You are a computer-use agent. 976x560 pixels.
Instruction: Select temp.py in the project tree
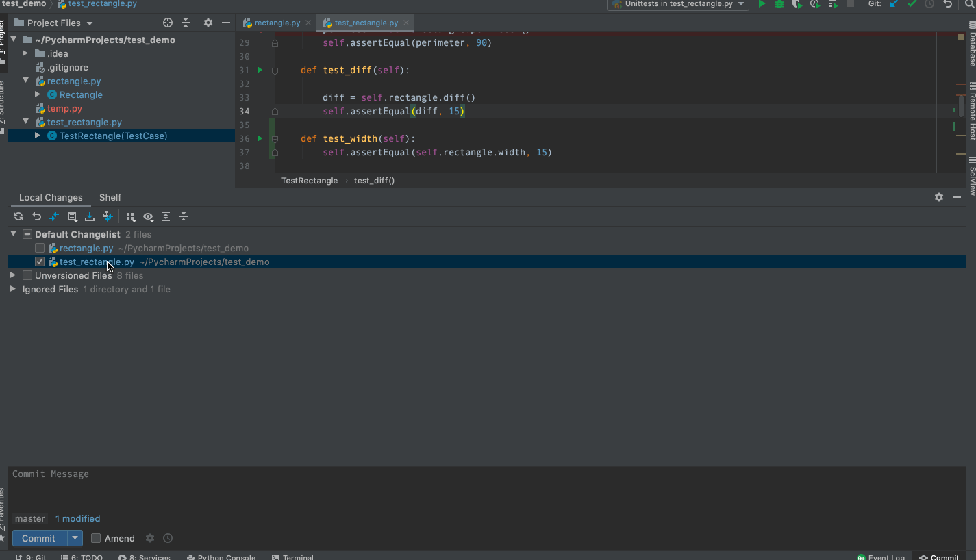coord(64,108)
